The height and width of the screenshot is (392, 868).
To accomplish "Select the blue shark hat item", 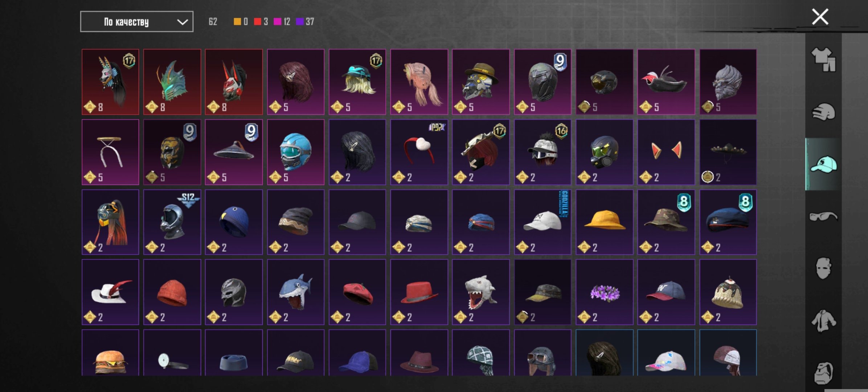I will point(296,292).
